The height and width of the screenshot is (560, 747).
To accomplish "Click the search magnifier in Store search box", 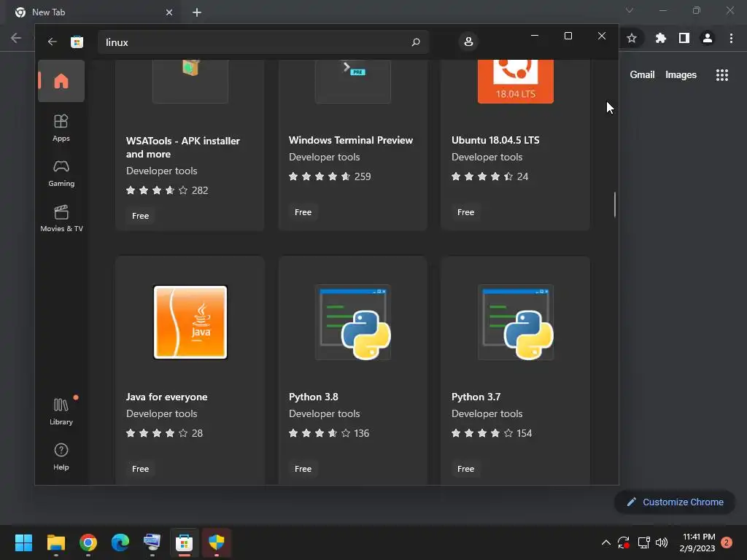I will 415,42.
